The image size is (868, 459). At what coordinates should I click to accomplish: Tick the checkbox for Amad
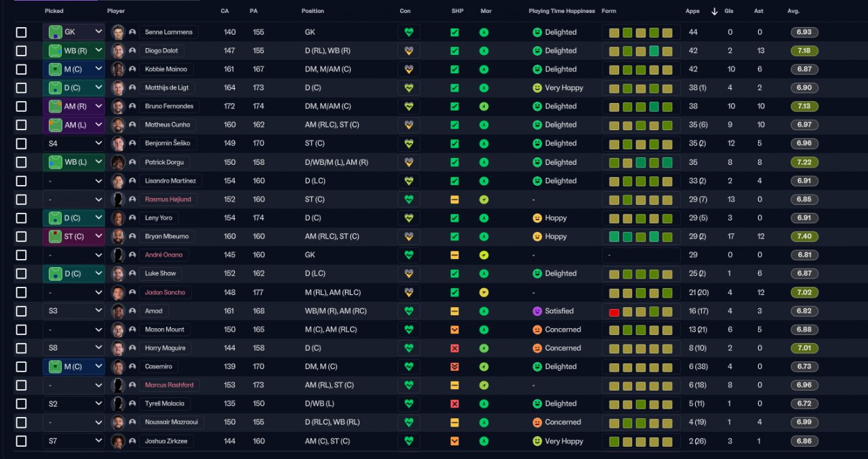21,311
